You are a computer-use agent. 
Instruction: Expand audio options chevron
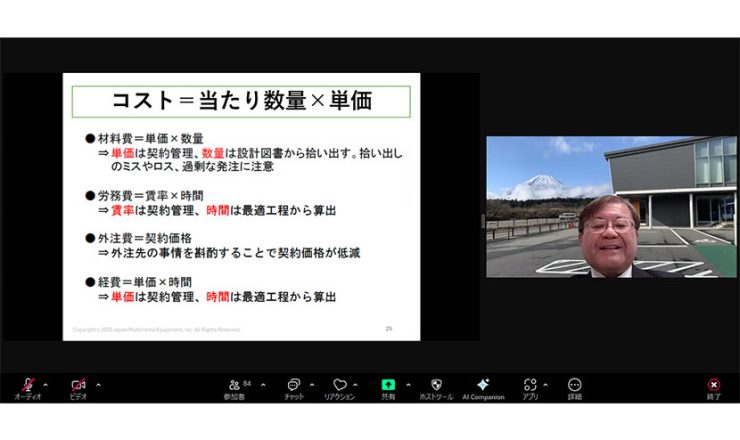(x=46, y=384)
